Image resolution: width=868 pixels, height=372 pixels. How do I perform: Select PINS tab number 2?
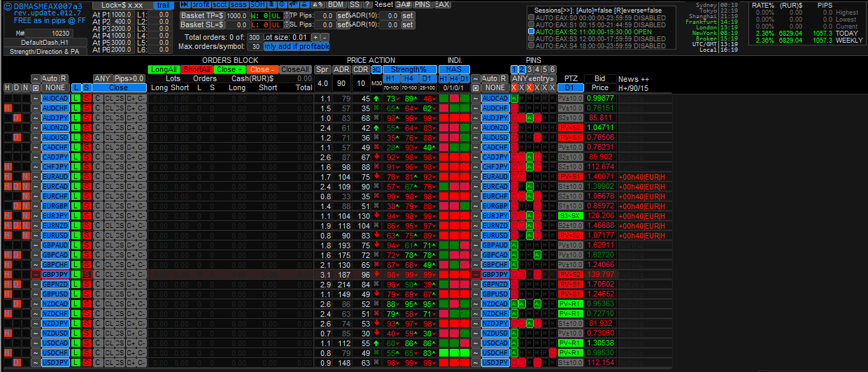[x=522, y=69]
